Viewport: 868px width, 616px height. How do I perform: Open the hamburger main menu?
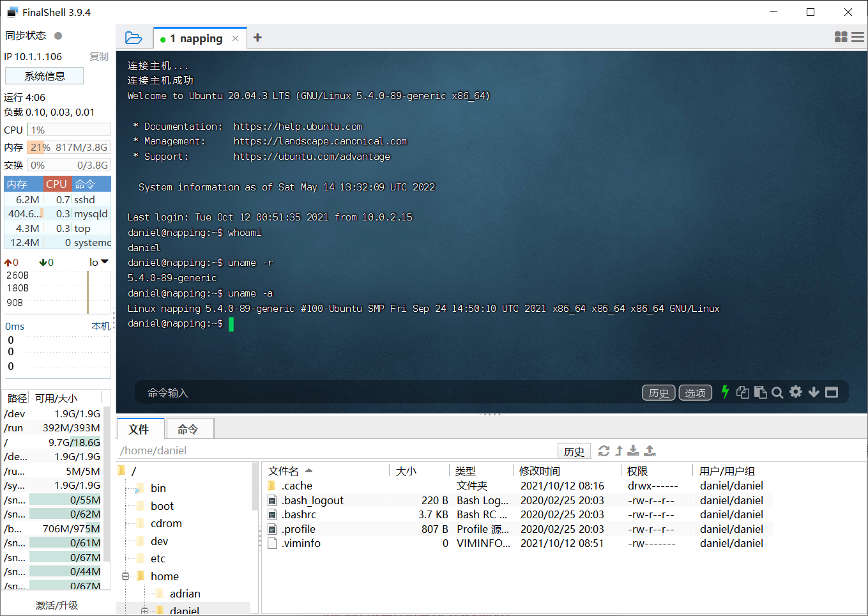coord(858,38)
